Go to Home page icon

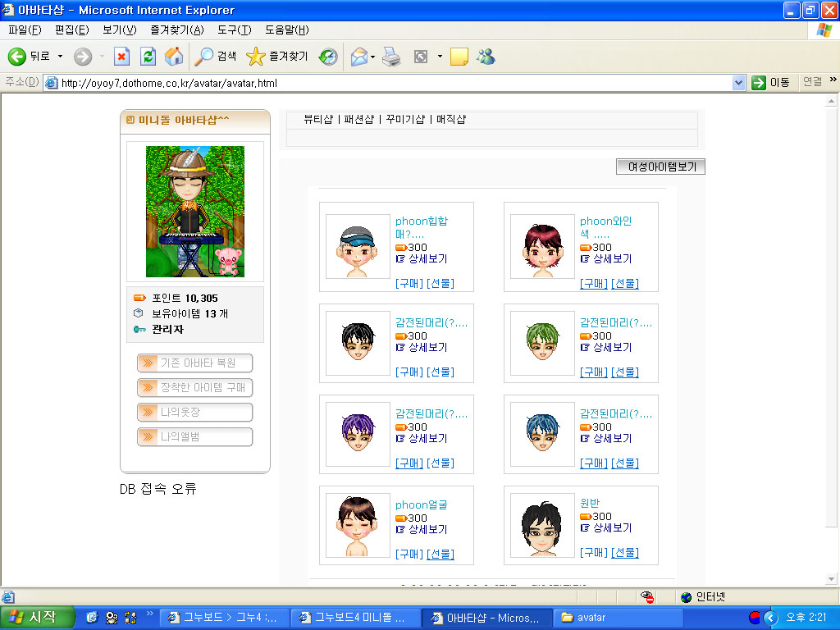pos(173,57)
